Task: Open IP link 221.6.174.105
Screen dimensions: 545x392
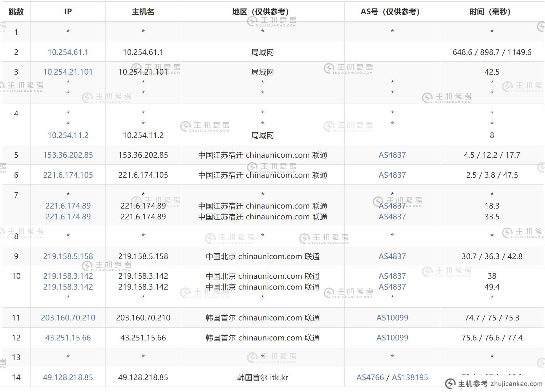Action: pos(68,175)
